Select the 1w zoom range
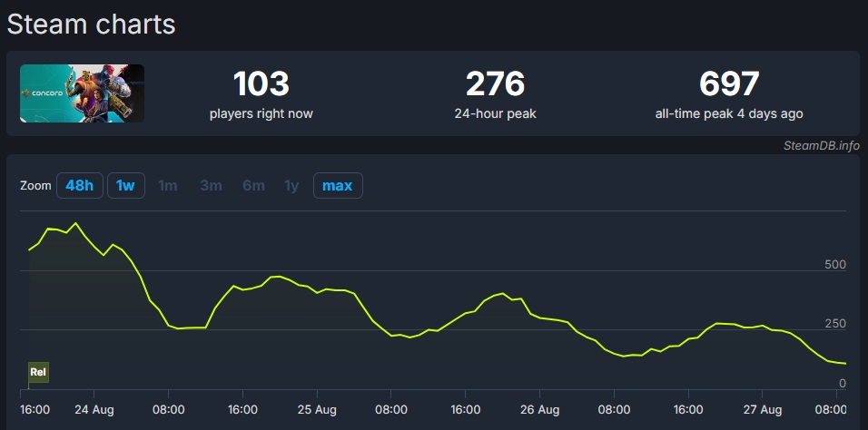868x430 pixels. pos(125,186)
